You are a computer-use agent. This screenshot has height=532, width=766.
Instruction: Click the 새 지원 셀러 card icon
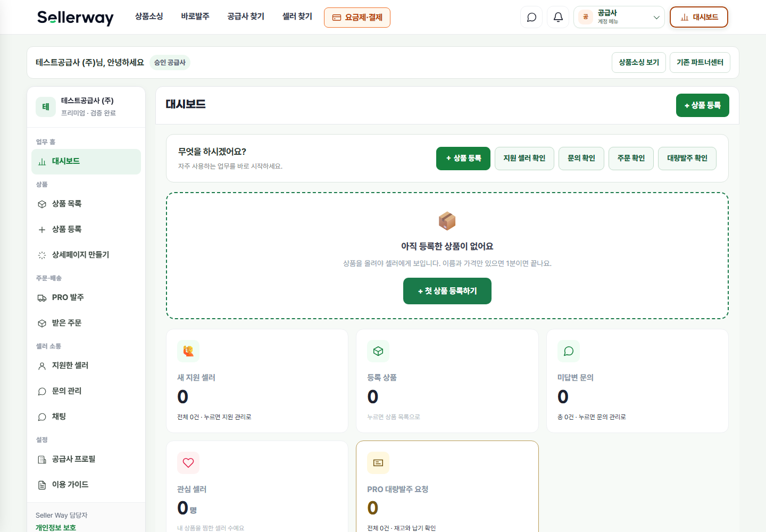click(x=188, y=351)
